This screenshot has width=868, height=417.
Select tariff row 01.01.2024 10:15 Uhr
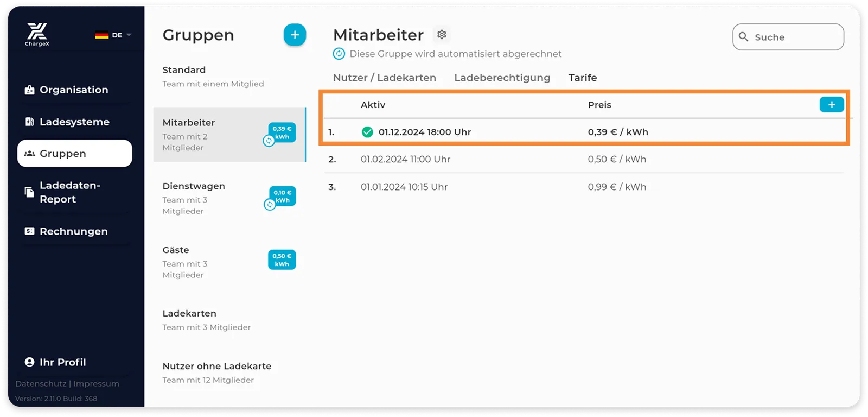pyautogui.click(x=584, y=187)
